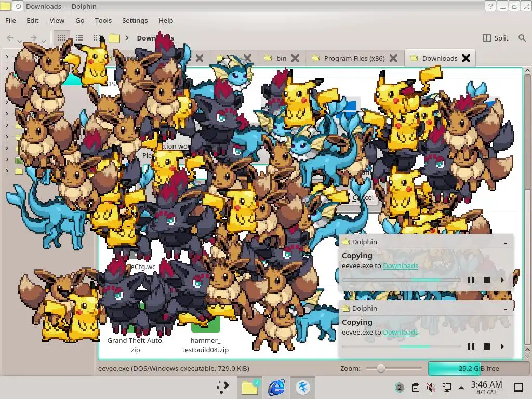532x399 pixels.
Task: Select the Downloads tab
Action: (x=440, y=58)
